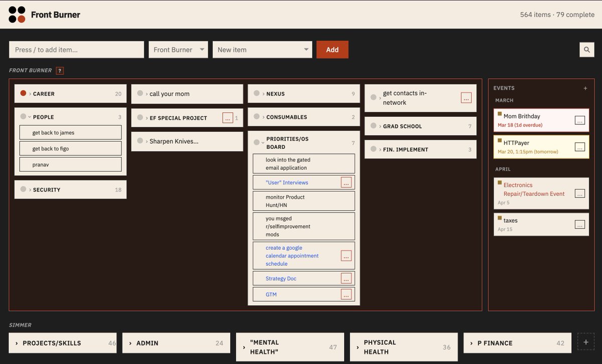Screen dimensions: 602x364
Task: Toggle the status dot on NEXUS
Action: tap(257, 93)
